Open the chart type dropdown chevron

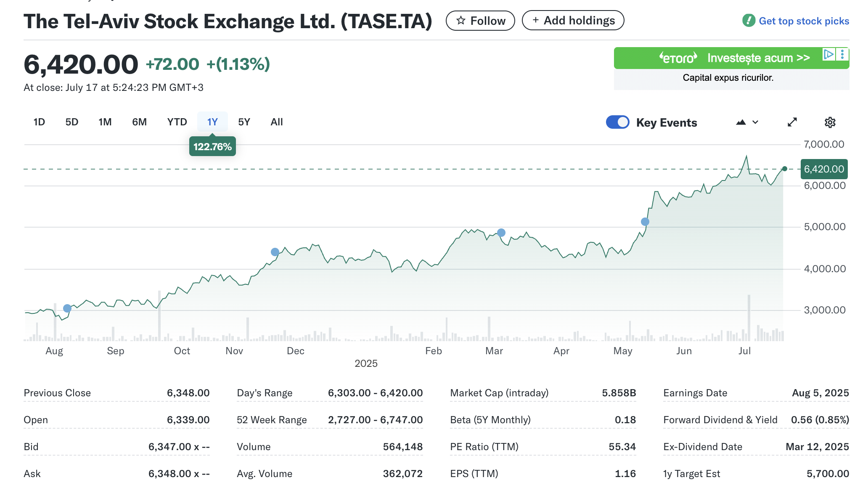click(755, 122)
